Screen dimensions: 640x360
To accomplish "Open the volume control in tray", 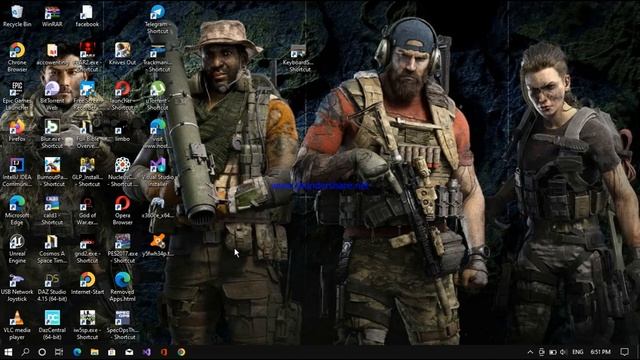I will (564, 352).
